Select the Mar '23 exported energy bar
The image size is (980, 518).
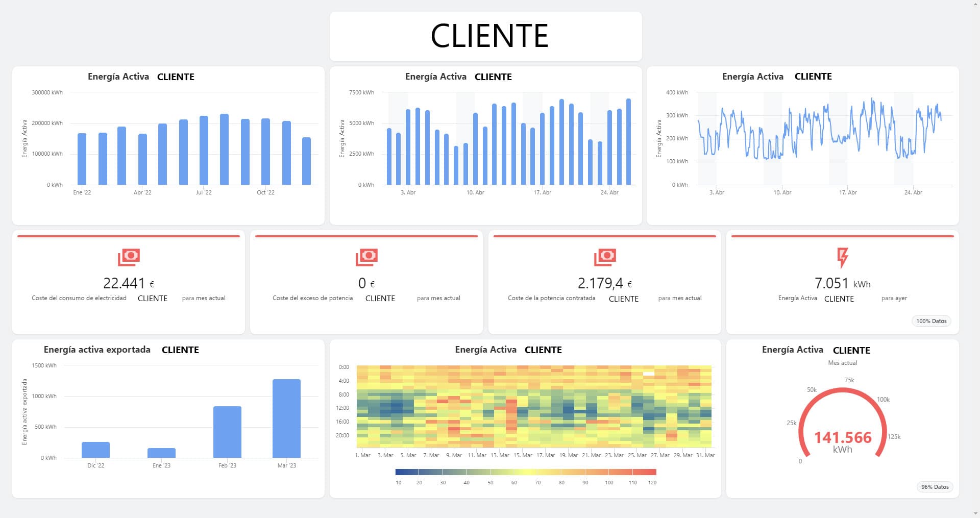[286, 418]
